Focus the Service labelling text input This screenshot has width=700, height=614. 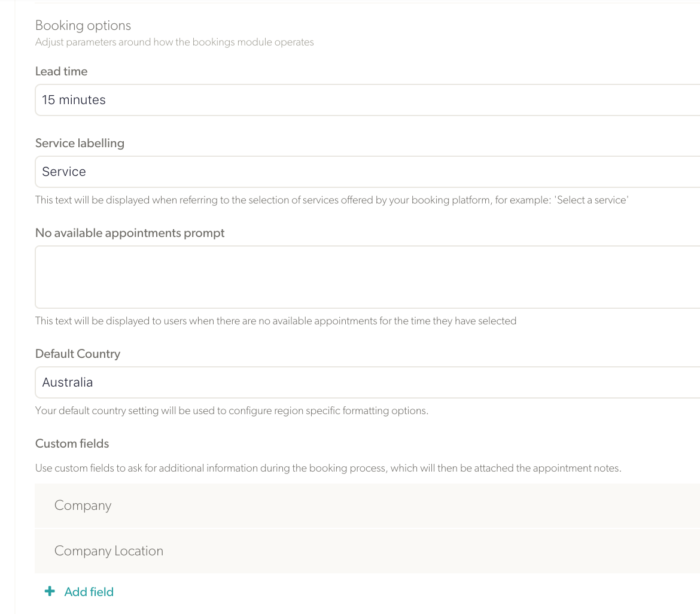[367, 172]
